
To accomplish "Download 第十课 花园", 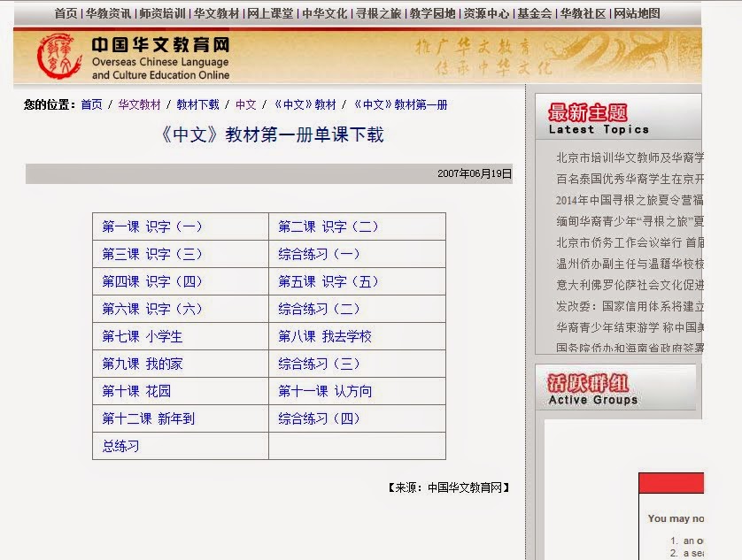I will pyautogui.click(x=136, y=391).
